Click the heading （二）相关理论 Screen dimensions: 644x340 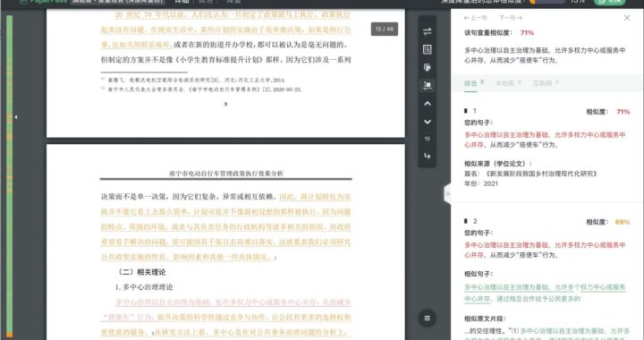[141, 272]
